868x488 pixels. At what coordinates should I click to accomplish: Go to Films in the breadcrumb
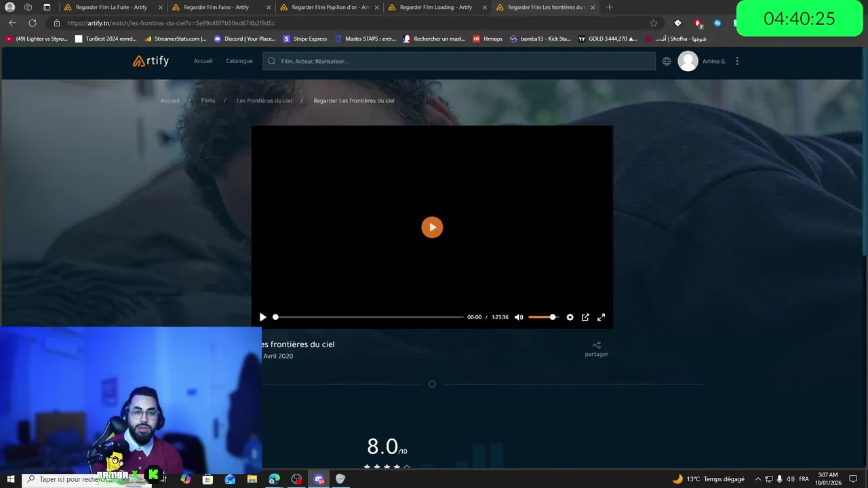pos(208,100)
